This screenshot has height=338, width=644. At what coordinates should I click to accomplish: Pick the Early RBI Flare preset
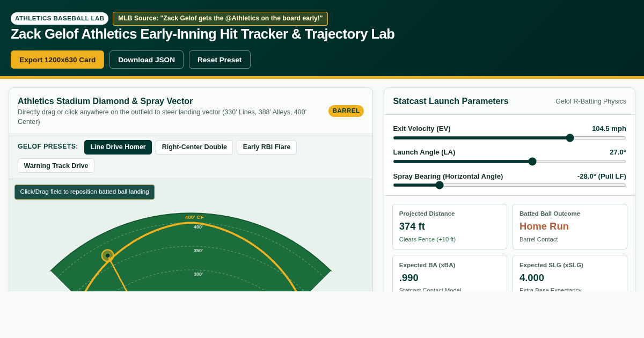pos(267,147)
